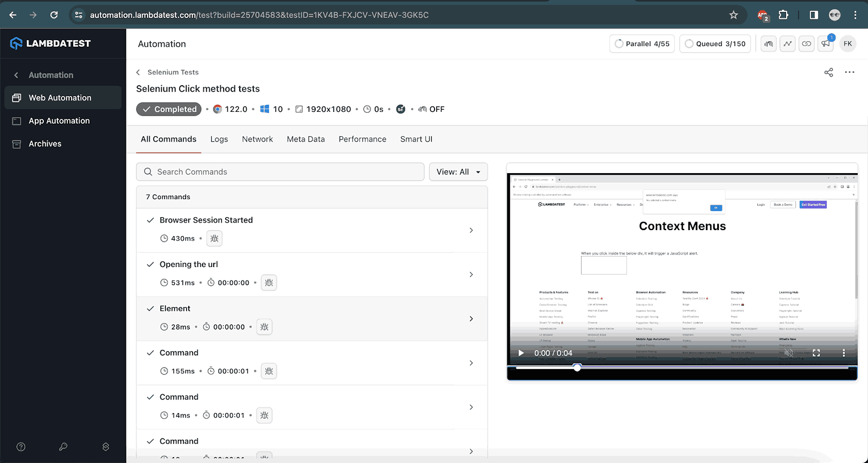Switch to the Smart UI tab

(x=417, y=139)
